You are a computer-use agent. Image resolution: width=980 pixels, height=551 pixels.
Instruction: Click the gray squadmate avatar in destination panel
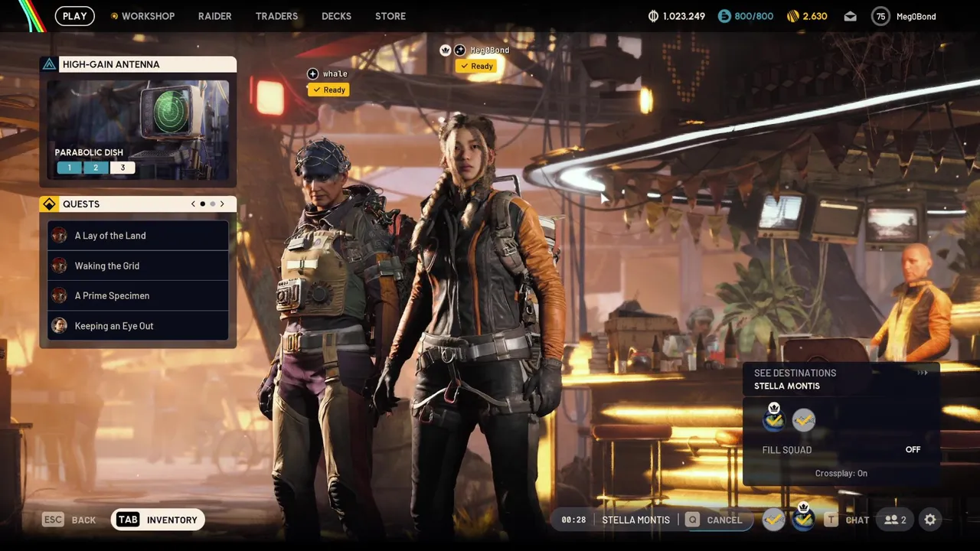(x=804, y=419)
